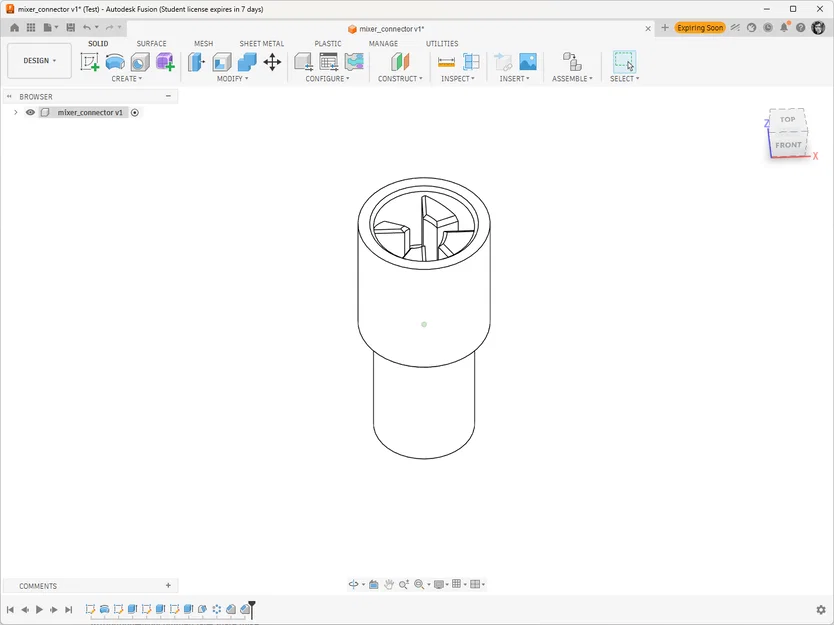Click the Create Sketch icon
Image resolution: width=834 pixels, height=625 pixels.
90,62
